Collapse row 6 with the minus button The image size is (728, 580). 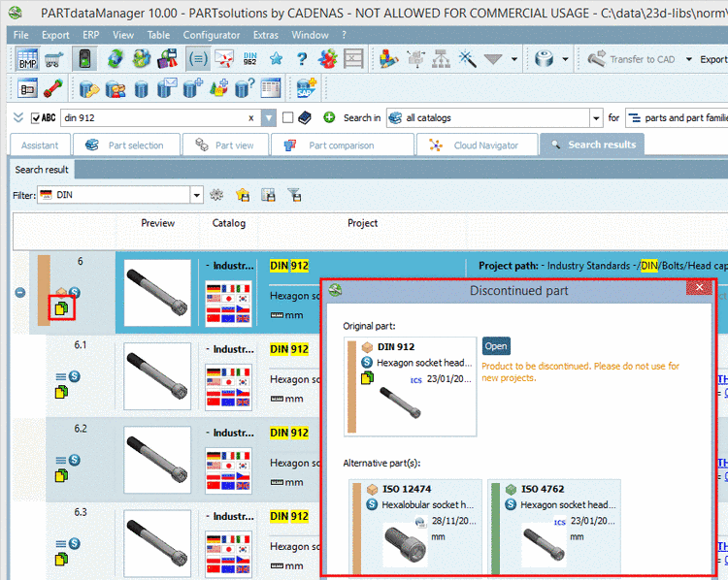(x=20, y=293)
